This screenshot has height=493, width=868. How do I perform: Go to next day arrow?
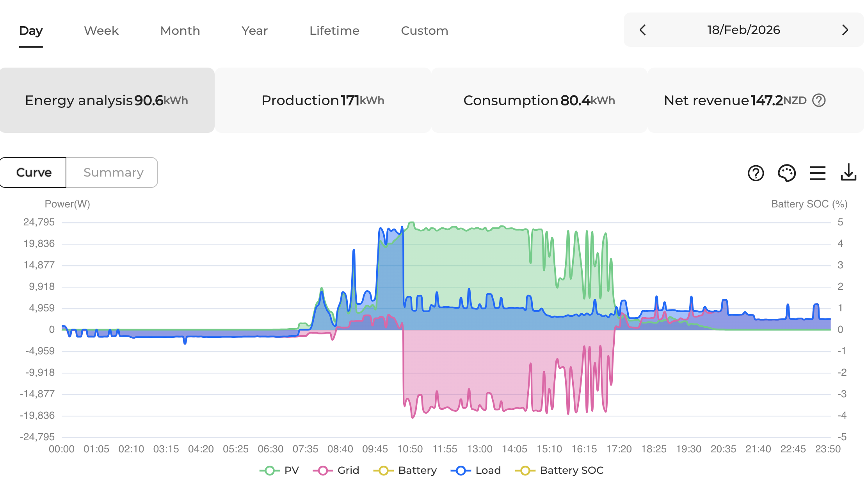pos(845,30)
